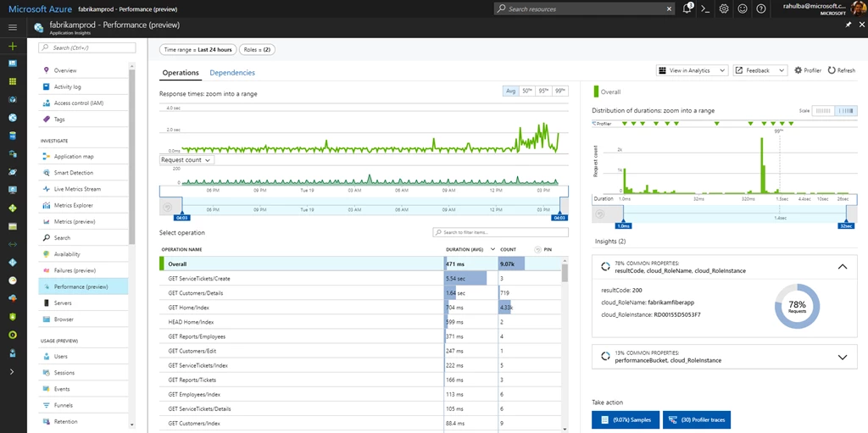
Task: Click Time range Last 24 hours filter
Action: 198,49
